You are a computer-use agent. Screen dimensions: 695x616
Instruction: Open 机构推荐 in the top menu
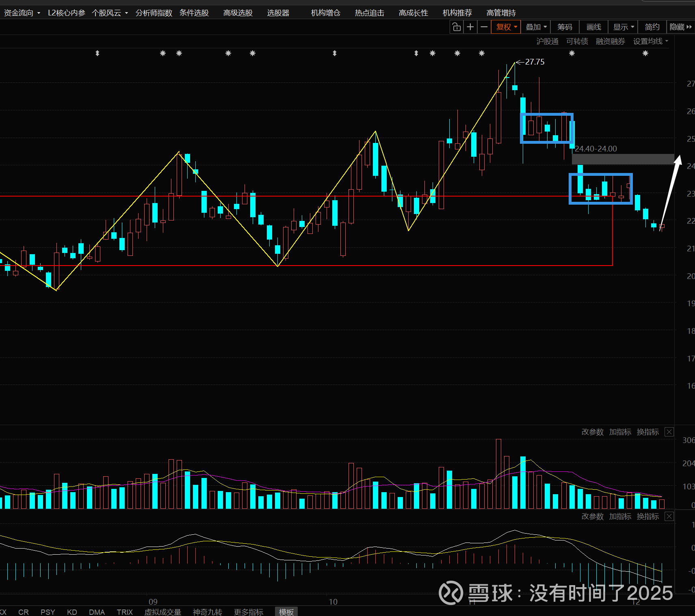tap(457, 13)
